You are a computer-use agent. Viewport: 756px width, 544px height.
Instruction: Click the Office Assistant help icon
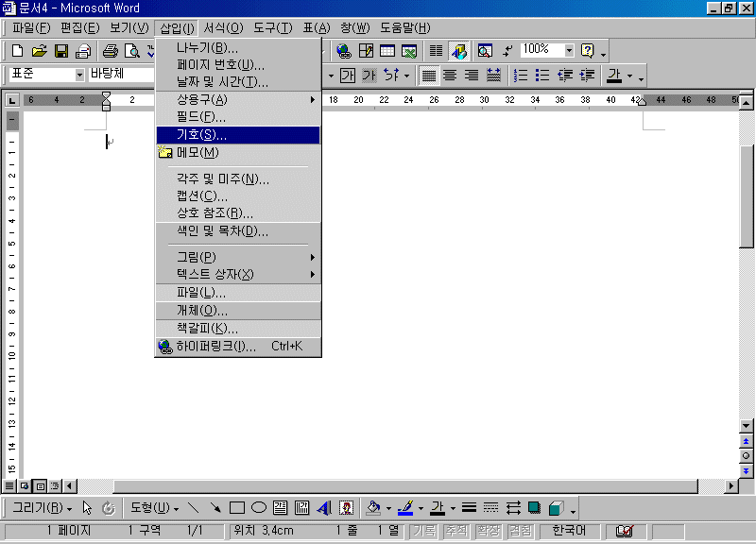(x=587, y=51)
